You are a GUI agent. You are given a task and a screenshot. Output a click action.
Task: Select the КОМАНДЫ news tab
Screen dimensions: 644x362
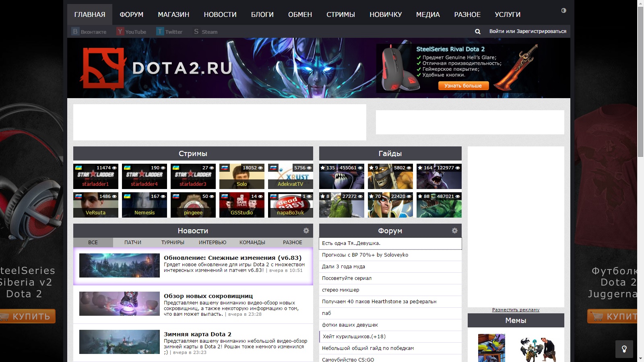tap(252, 243)
